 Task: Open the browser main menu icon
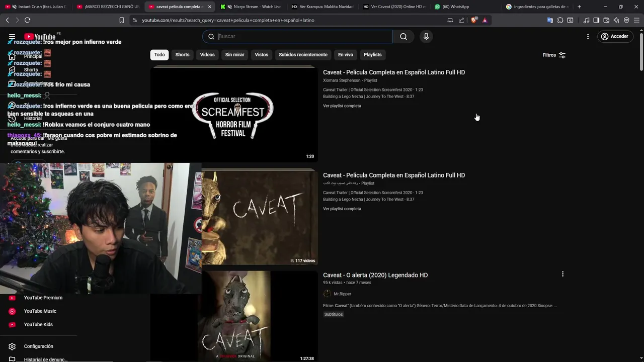636,20
